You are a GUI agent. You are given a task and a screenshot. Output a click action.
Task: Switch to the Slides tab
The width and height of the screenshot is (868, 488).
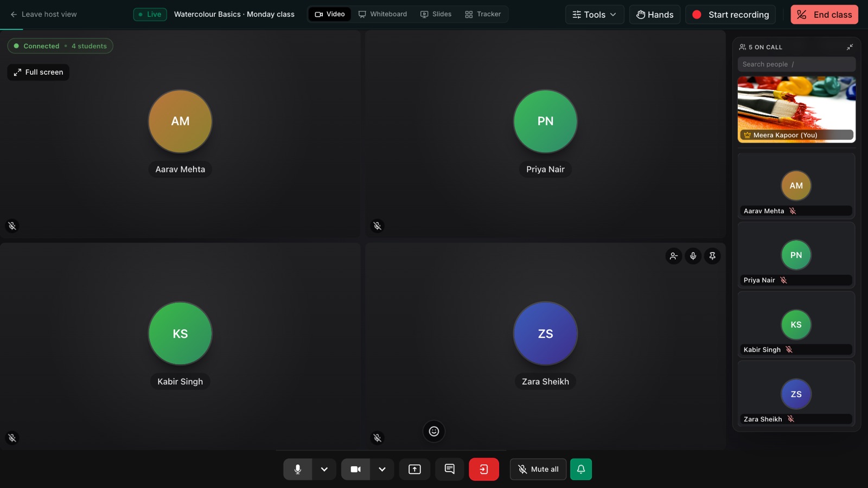click(x=436, y=14)
